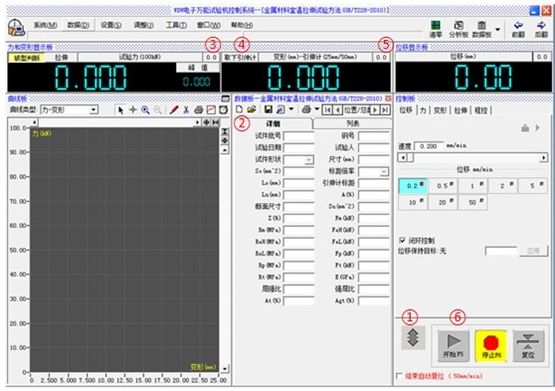Expand the dropdown arrow next to data panel search icon
Viewport: 555px width, 391px height.
291,109
